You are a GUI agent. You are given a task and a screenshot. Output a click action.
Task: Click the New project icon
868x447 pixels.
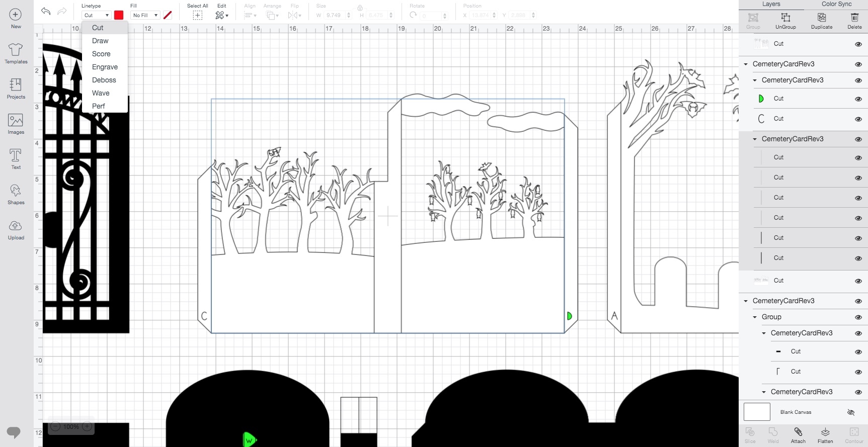(16, 15)
